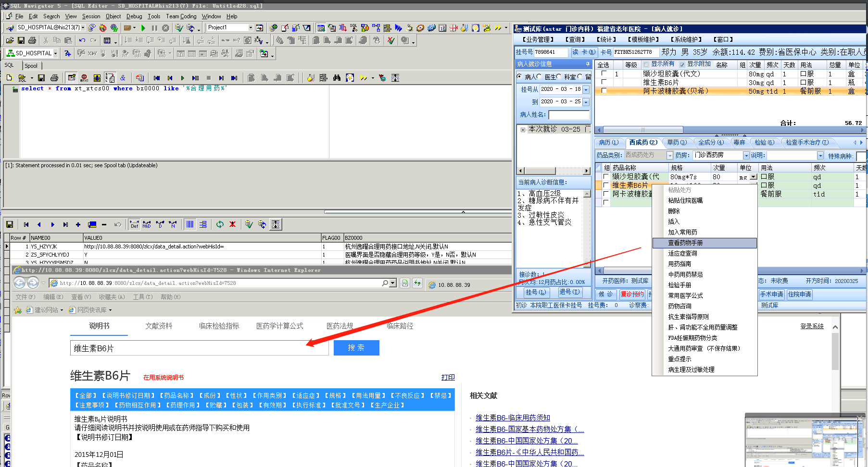Save result grid changes with floppy icon
Image resolution: width=868 pixels, height=467 pixels.
coord(9,224)
